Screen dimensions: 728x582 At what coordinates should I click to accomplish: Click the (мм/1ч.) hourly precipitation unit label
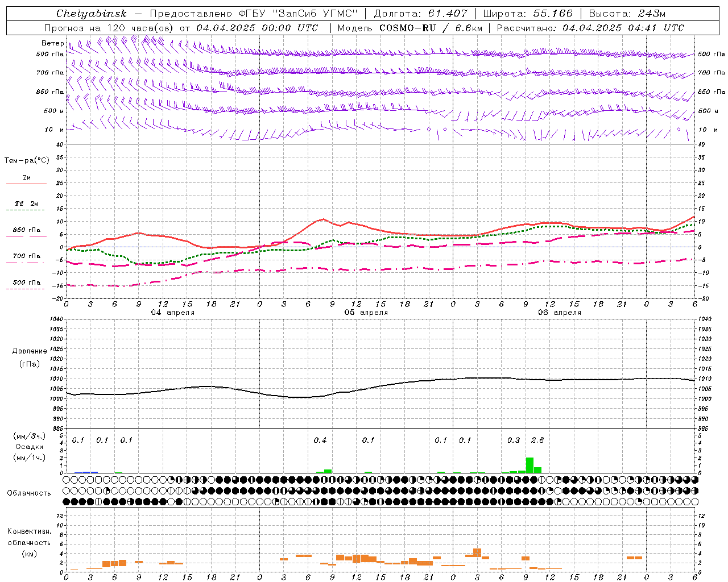coord(30,458)
